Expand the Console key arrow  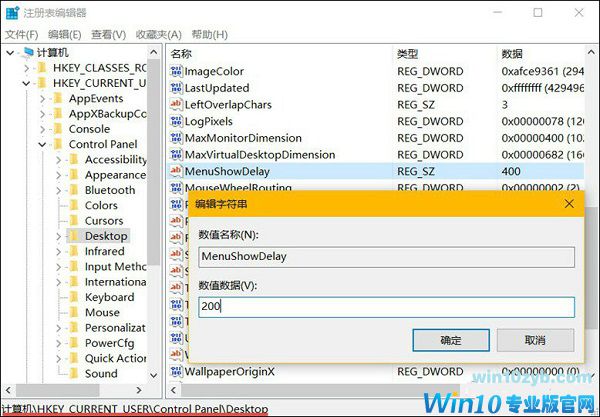pyautogui.click(x=43, y=129)
